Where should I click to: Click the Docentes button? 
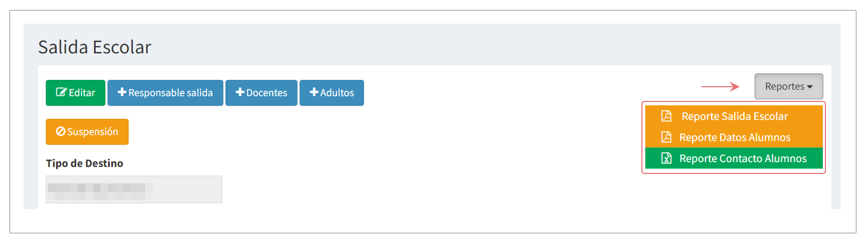261,92
